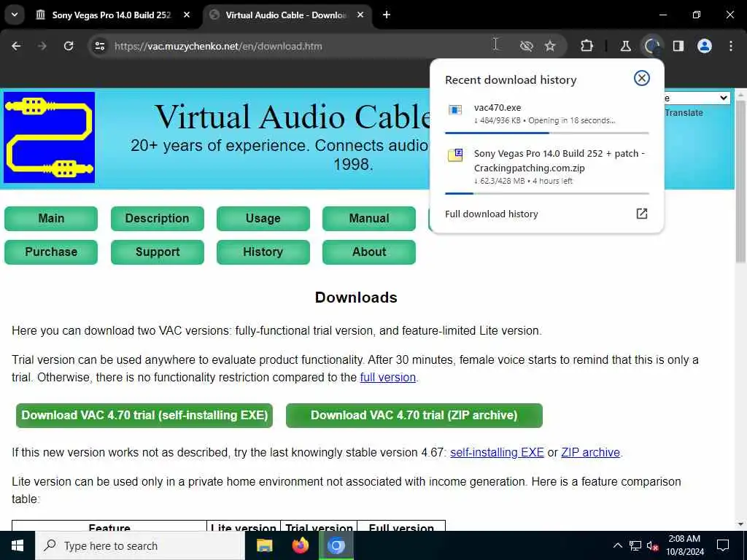Open the Description page

pyautogui.click(x=158, y=219)
